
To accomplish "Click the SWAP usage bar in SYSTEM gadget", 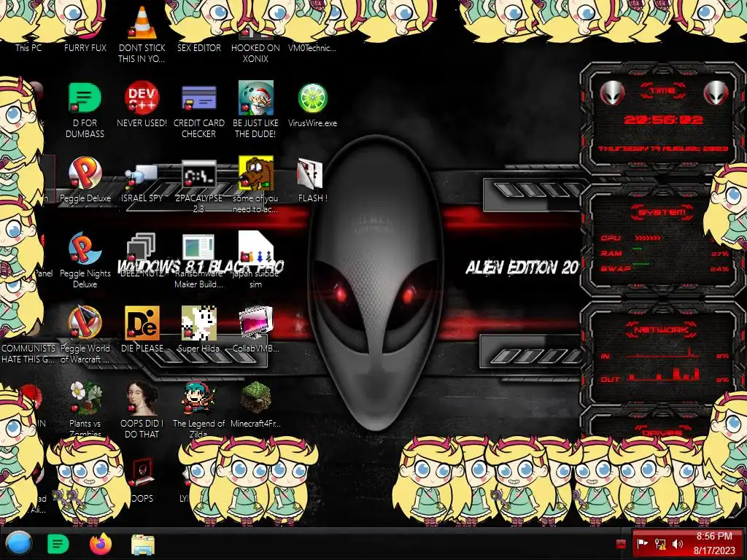I will (x=641, y=264).
